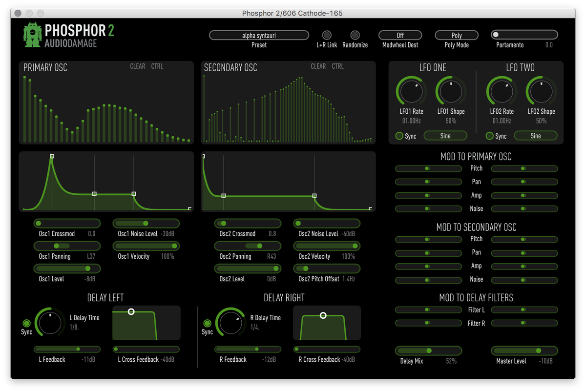Open the Poly Mode dropdown

click(457, 35)
